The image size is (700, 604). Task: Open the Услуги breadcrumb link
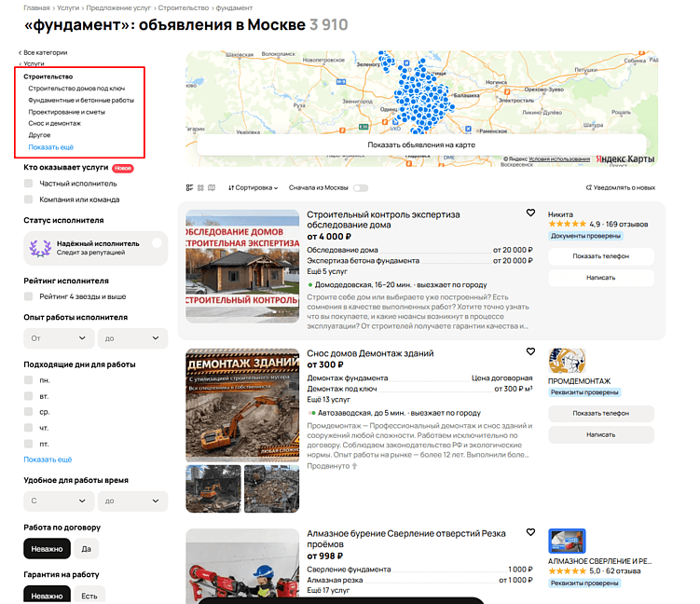(68, 8)
